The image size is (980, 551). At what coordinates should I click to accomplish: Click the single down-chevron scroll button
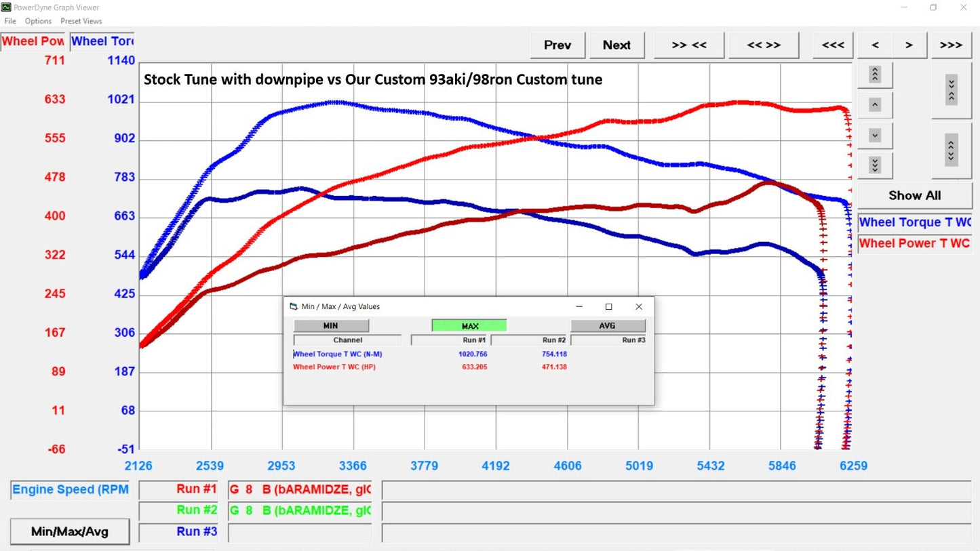(x=875, y=136)
